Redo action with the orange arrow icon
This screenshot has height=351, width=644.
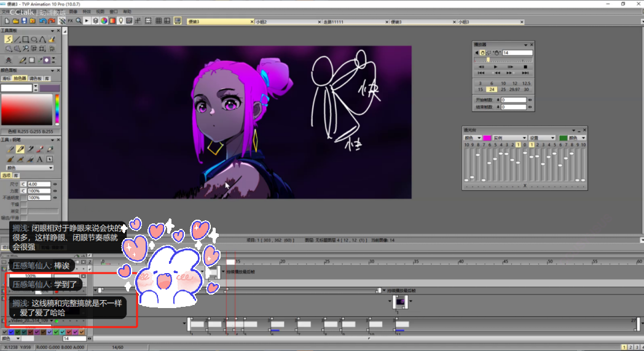coord(52,21)
